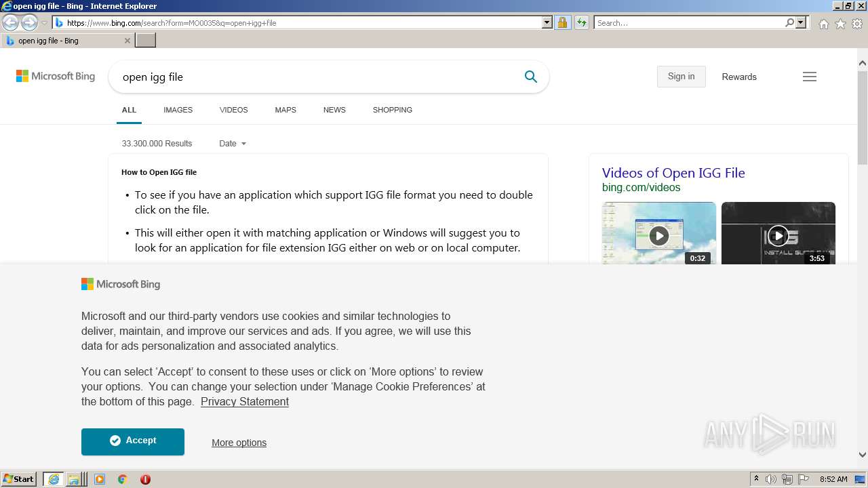The height and width of the screenshot is (488, 868).
Task: Click the refresh page icon
Action: coord(581,23)
